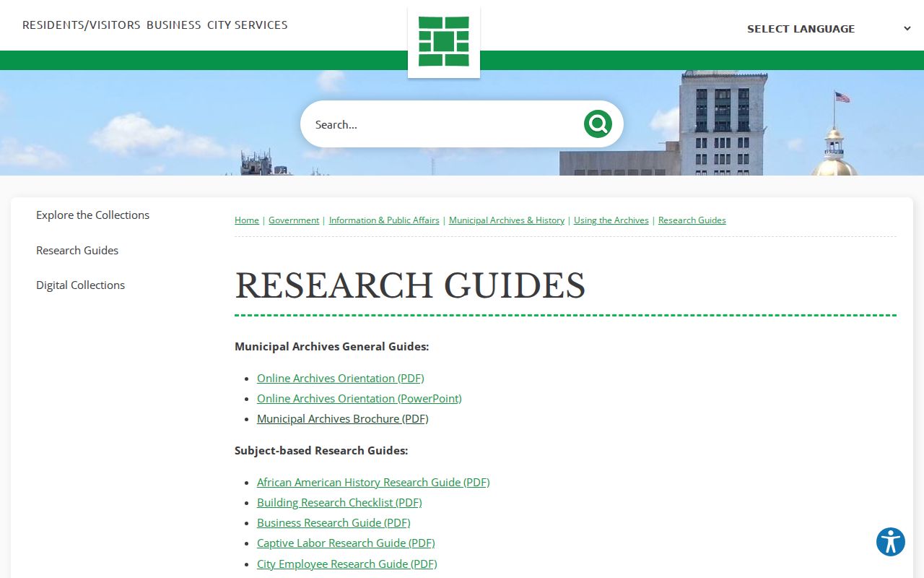Click the Municipal Archives General Guides heading
924x578 pixels.
(x=332, y=347)
